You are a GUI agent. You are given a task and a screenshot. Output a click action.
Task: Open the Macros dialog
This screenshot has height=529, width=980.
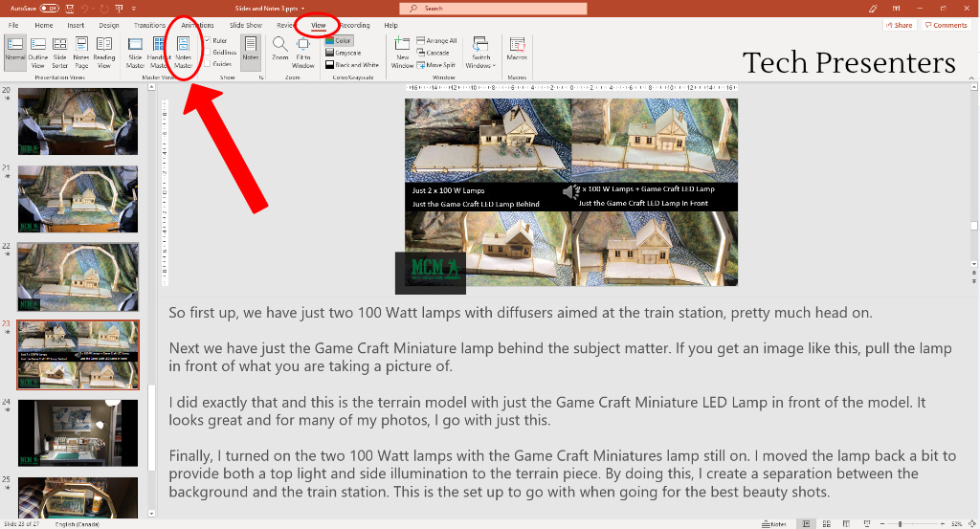point(517,49)
